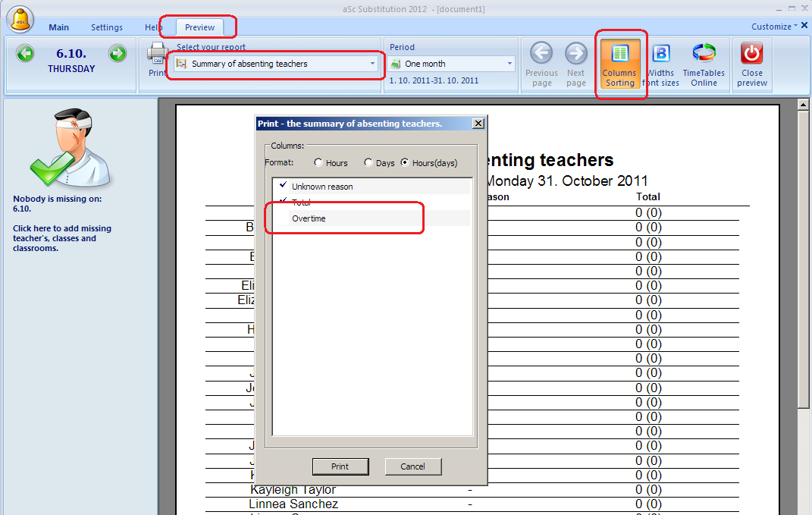Screen dimensions: 812x515
Task: Open TimeTables Online
Action: point(704,64)
